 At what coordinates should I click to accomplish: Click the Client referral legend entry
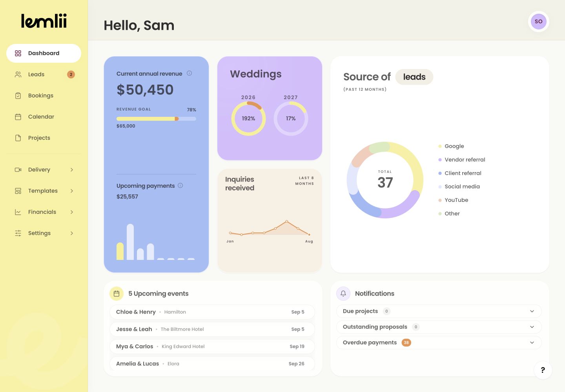pyautogui.click(x=460, y=173)
